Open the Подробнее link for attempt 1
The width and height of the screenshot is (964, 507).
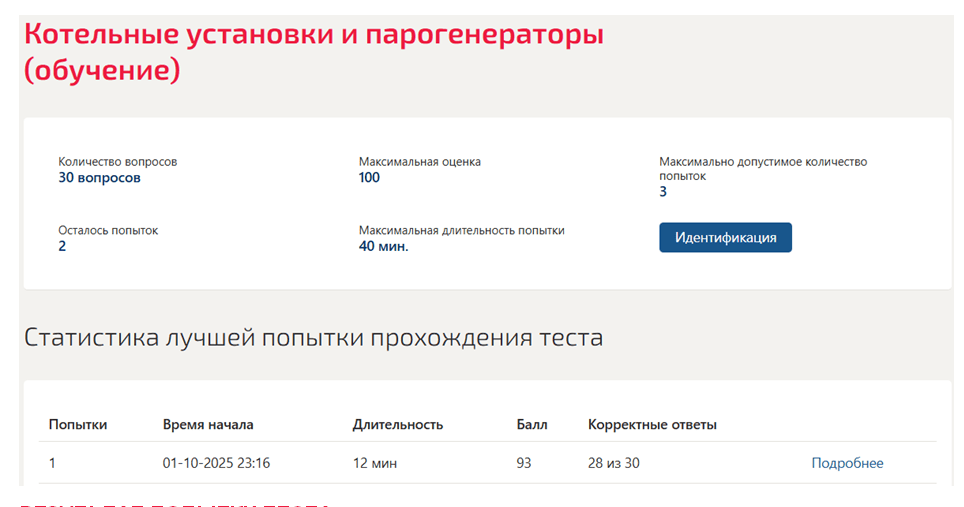point(847,463)
